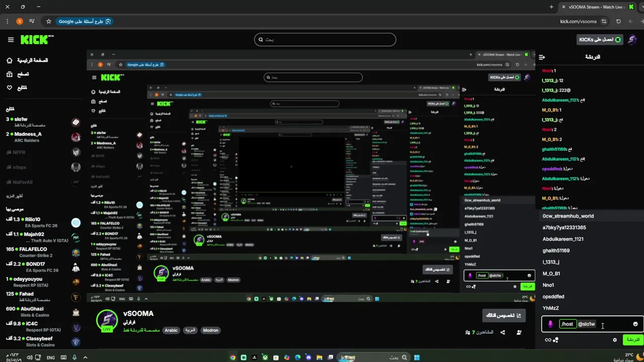Click the share icon below stream
The width and height of the screenshot is (644, 362).
click(x=503, y=332)
